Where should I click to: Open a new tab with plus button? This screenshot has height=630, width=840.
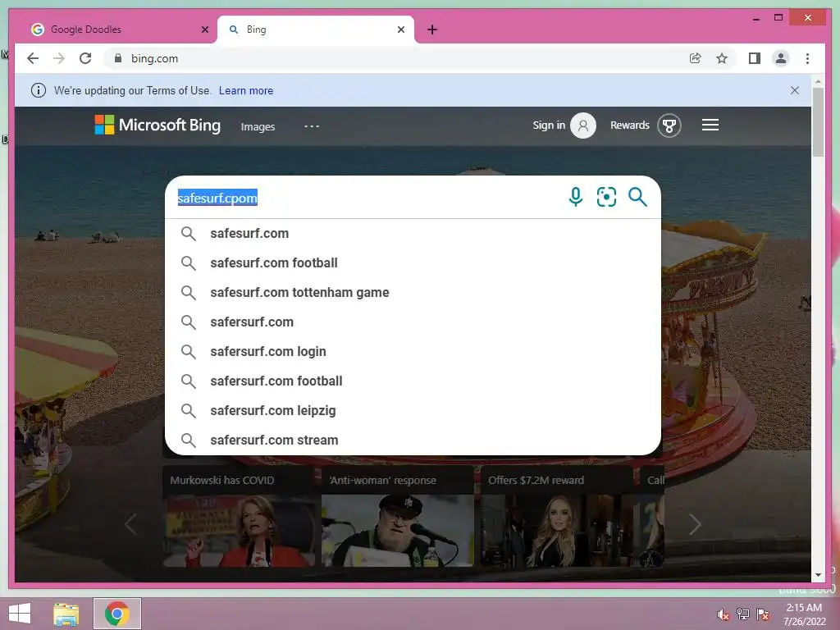click(x=432, y=30)
